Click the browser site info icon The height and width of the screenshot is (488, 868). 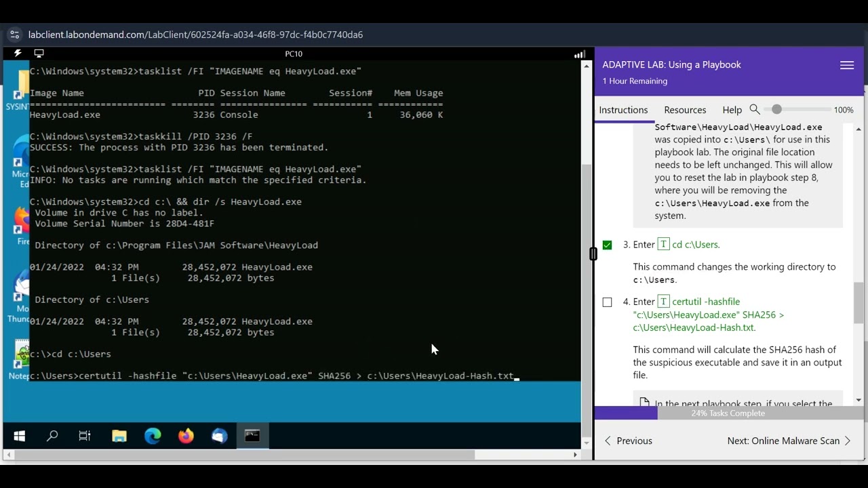pyautogui.click(x=14, y=35)
